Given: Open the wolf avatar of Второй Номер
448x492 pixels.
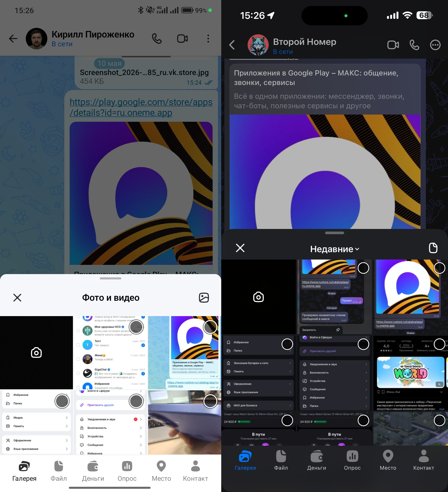Looking at the screenshot, I should (258, 45).
